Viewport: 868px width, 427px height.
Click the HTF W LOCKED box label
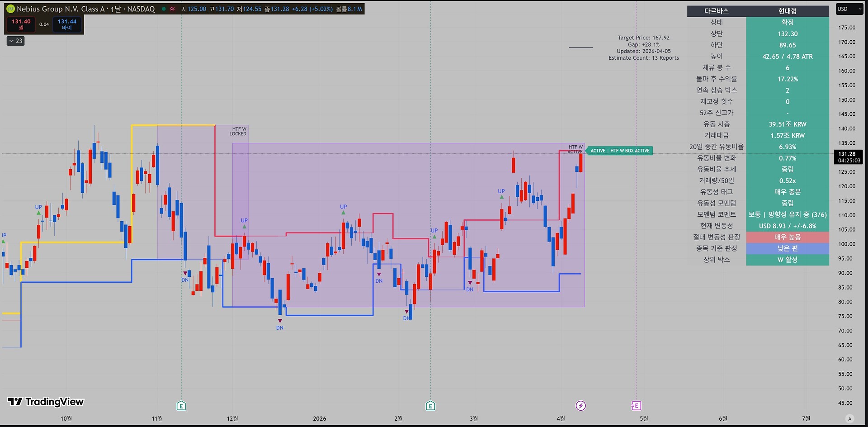click(238, 131)
